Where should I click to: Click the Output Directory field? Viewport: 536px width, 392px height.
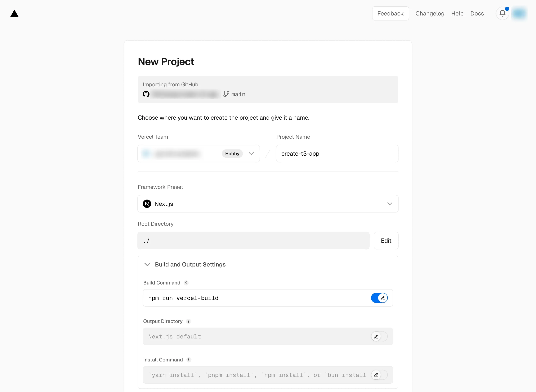point(268,337)
